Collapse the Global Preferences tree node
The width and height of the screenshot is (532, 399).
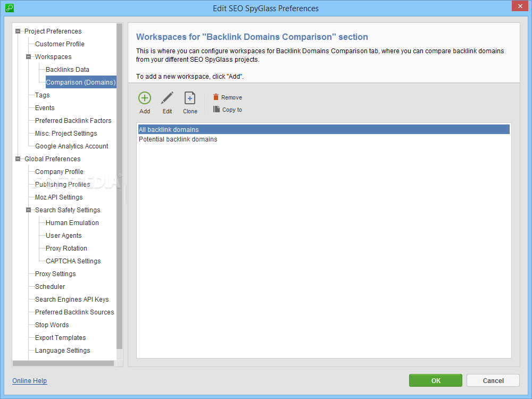click(x=18, y=159)
